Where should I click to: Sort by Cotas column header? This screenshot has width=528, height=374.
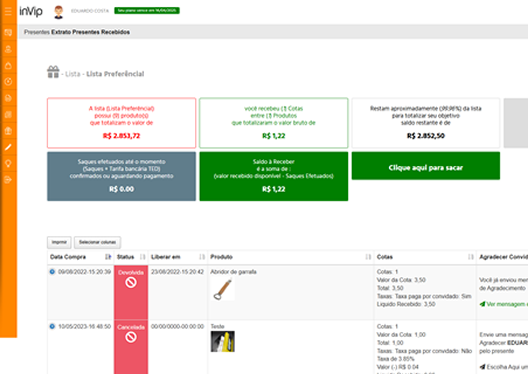[x=425, y=257]
